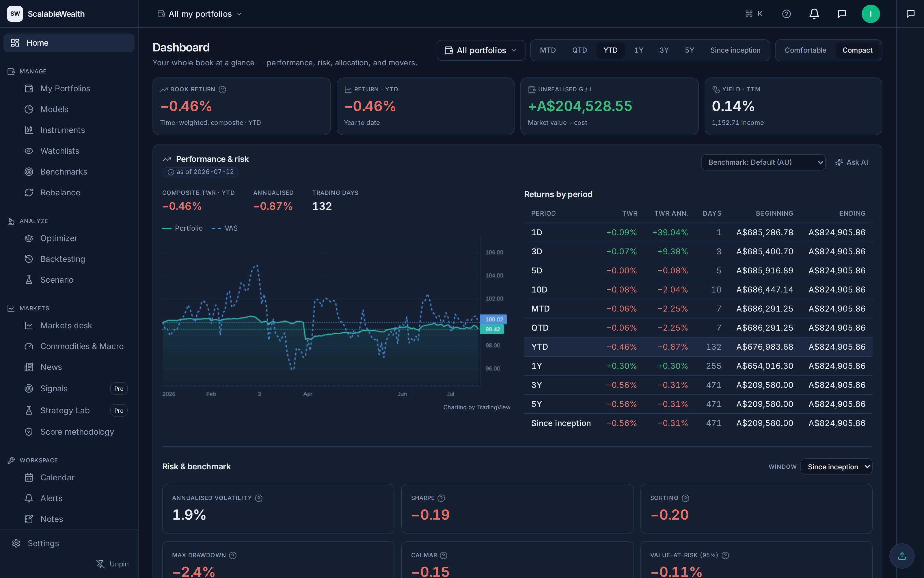This screenshot has height=578, width=924.
Task: Click the Settings gear icon
Action: click(16, 543)
